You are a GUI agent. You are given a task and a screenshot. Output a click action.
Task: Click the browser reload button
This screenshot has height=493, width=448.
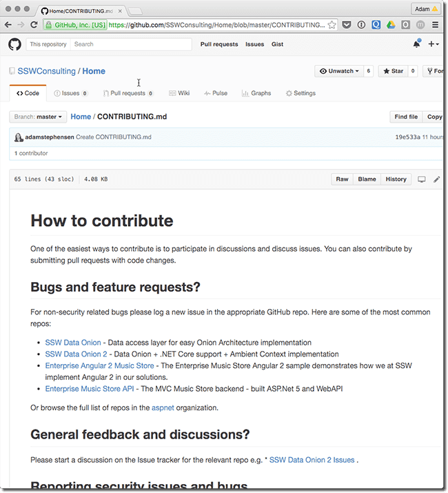[x=34, y=25]
